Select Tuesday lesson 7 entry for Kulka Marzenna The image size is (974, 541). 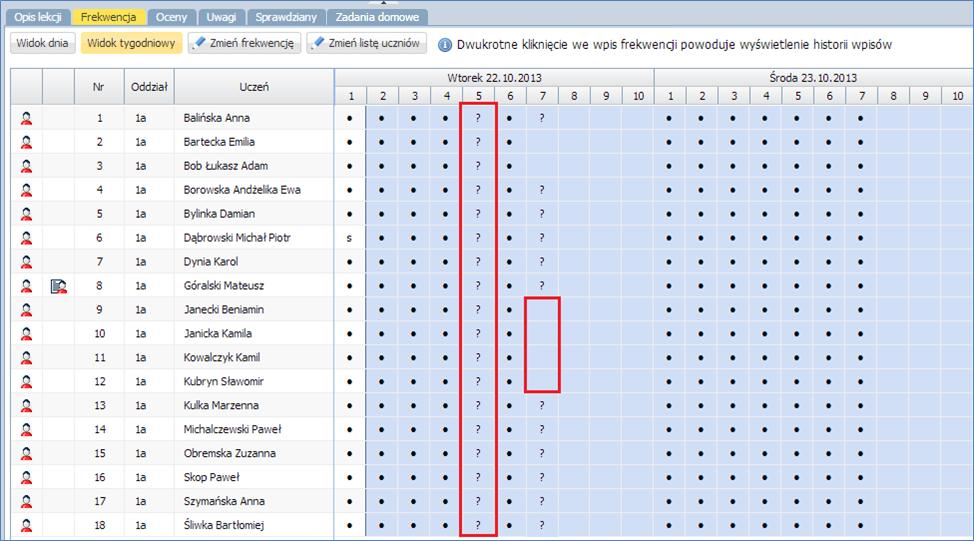point(542,406)
